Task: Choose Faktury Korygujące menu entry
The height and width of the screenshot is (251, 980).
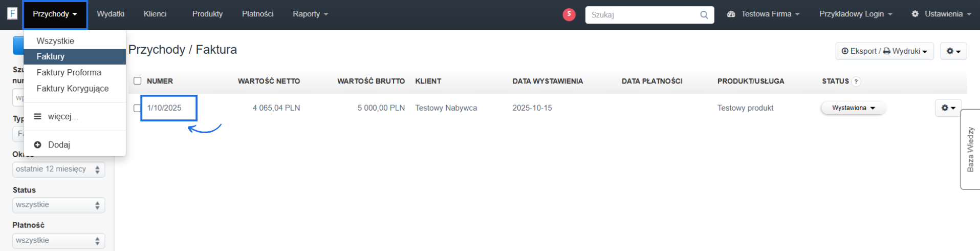Action: 72,89
